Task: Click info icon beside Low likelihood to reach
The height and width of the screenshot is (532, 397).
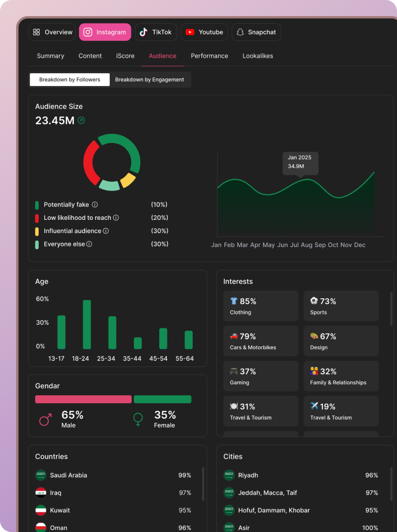Action: pos(116,218)
